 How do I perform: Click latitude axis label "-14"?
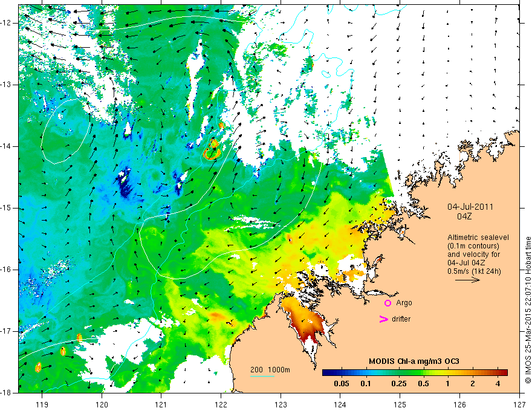[x=7, y=146]
